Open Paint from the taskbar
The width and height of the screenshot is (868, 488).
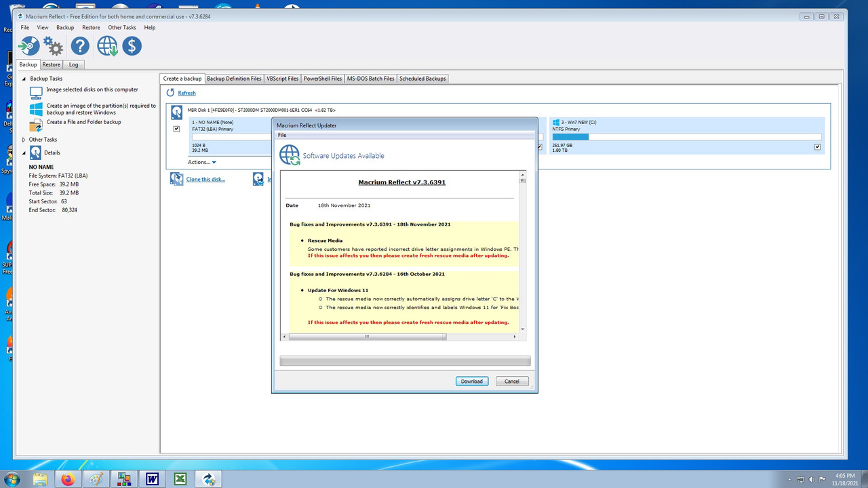[x=96, y=479]
